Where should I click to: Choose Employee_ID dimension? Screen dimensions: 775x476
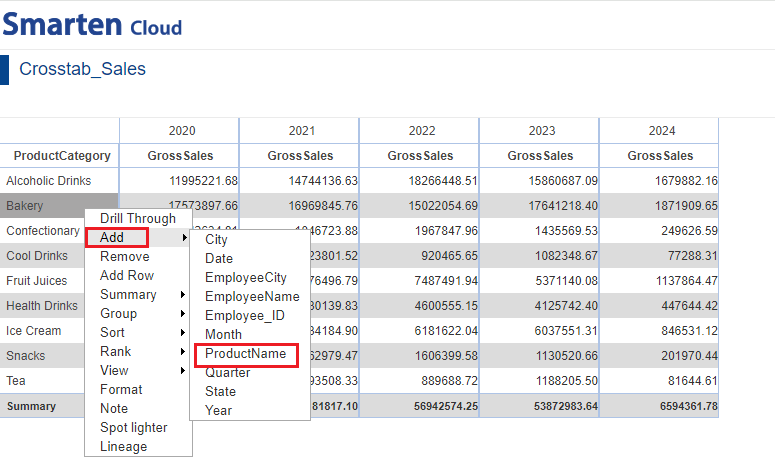coord(245,315)
